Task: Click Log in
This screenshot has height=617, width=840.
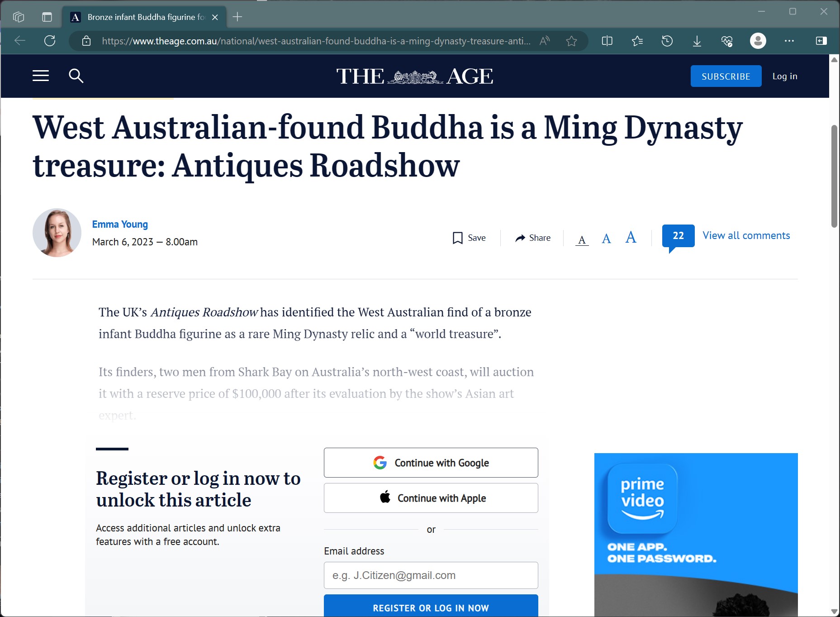Action: click(x=784, y=76)
